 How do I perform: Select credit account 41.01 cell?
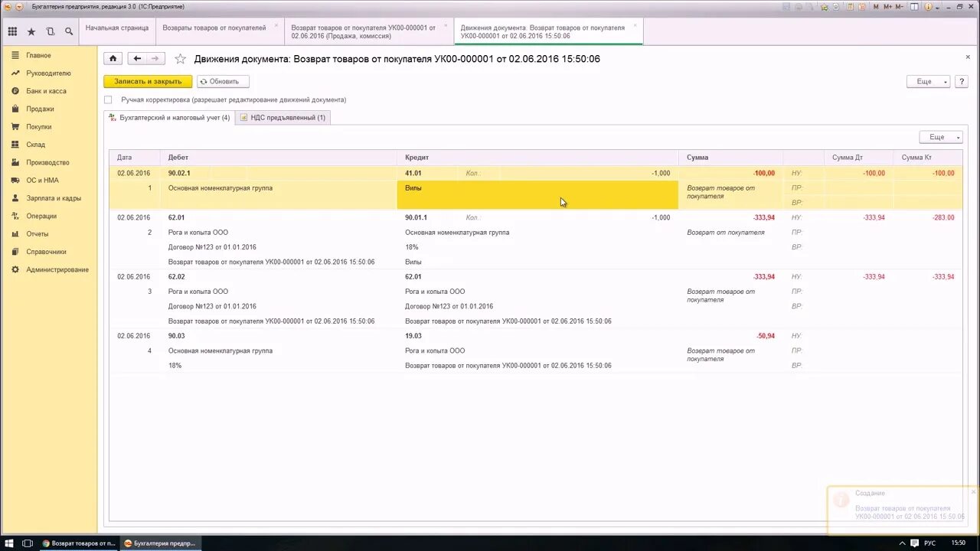413,173
